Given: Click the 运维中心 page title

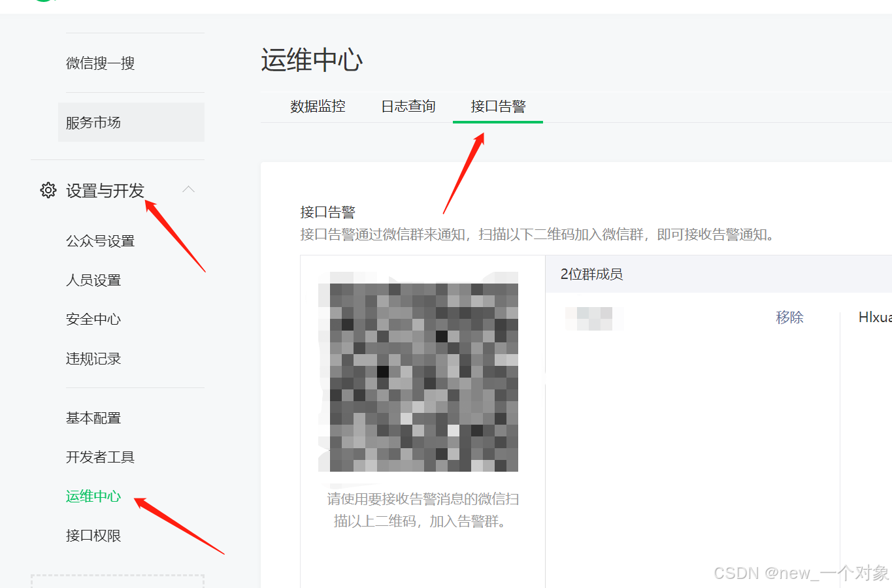Looking at the screenshot, I should 312,60.
